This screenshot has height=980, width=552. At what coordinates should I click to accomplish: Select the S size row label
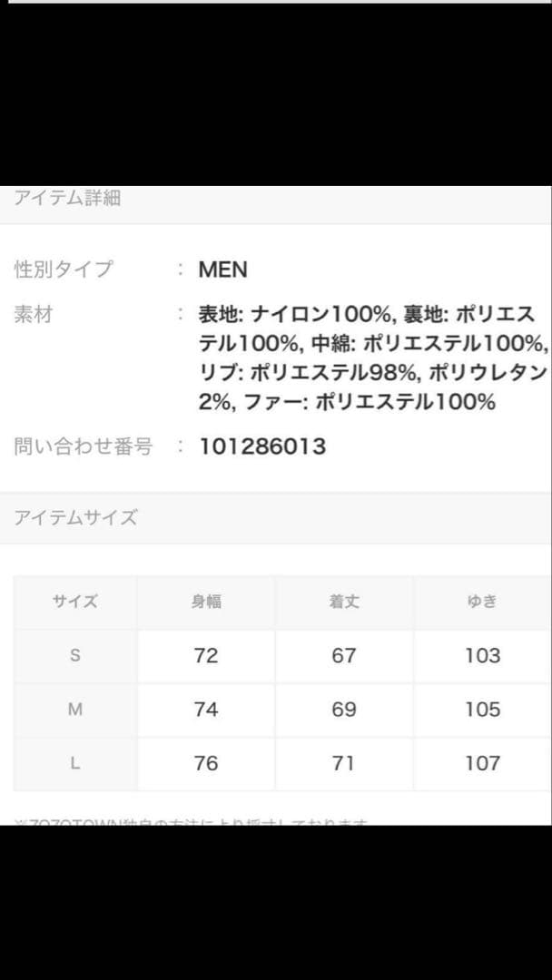click(x=75, y=655)
